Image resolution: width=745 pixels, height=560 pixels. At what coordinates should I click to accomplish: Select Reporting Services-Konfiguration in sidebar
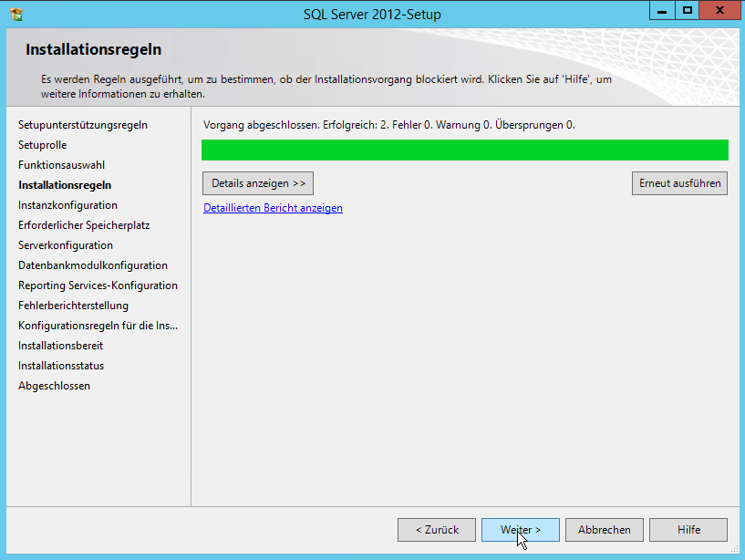click(x=98, y=285)
